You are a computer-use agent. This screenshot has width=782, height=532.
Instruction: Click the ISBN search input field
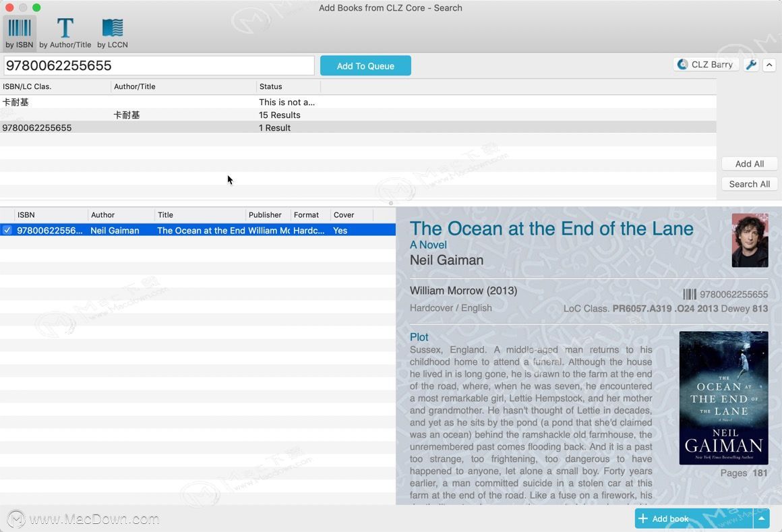159,65
